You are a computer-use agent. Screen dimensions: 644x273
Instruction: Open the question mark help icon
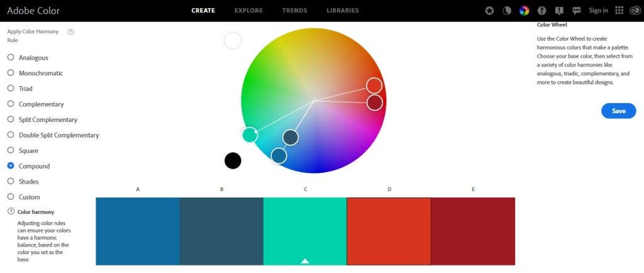pyautogui.click(x=541, y=11)
